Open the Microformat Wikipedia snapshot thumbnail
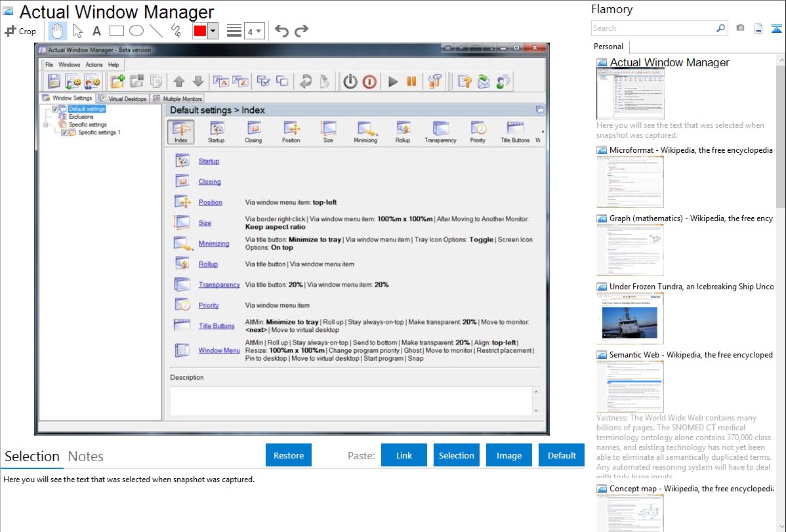Screen dimensions: 786x532 pos(630,182)
